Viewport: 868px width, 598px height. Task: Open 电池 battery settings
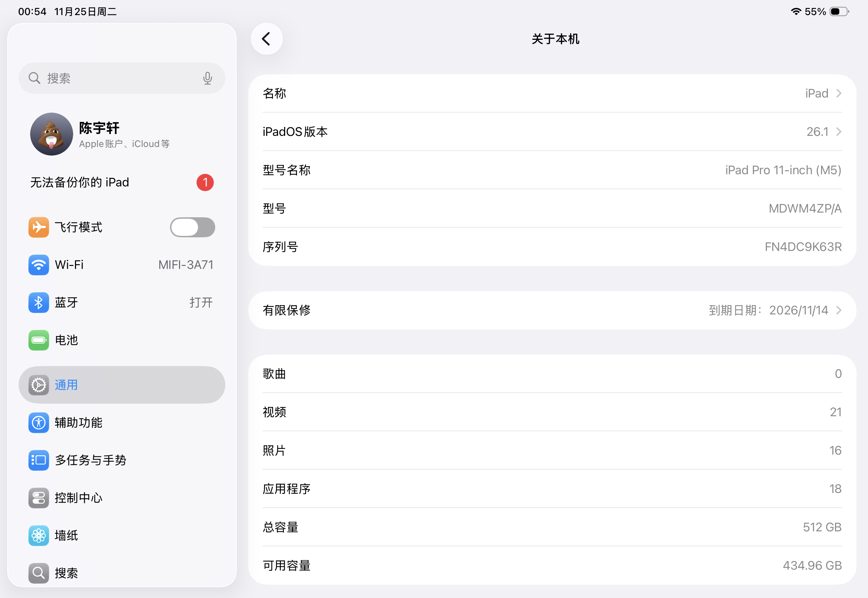pos(121,340)
